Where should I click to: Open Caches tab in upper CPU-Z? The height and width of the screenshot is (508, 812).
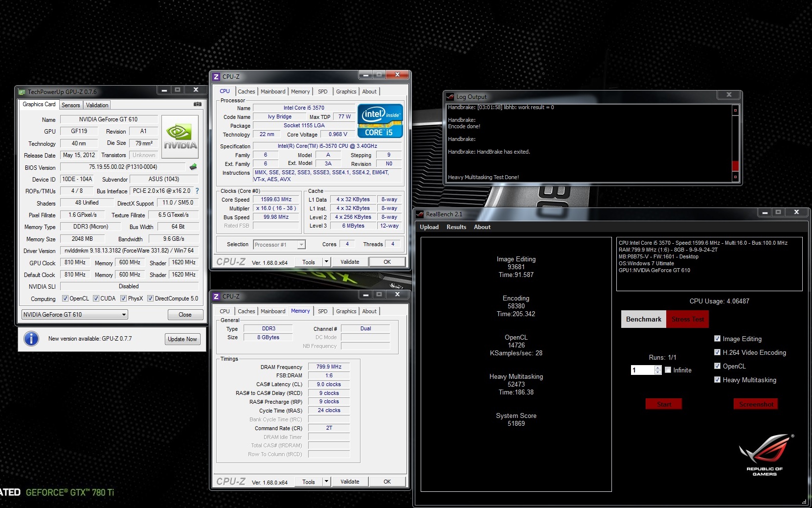247,92
